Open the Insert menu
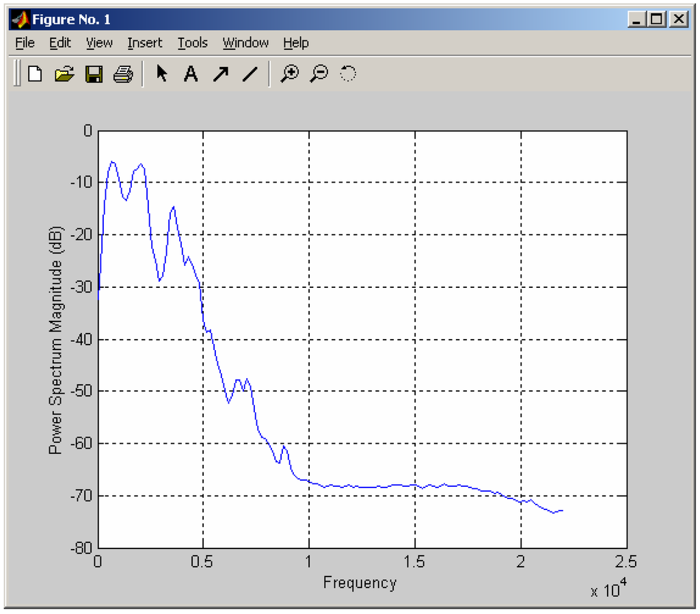Viewport: 700px width, 614px height. point(144,42)
